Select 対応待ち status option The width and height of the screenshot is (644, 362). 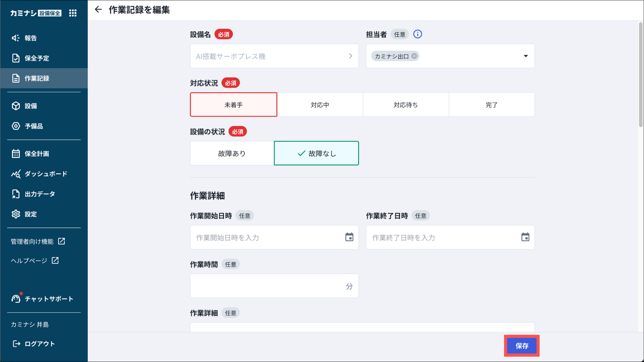coord(406,105)
